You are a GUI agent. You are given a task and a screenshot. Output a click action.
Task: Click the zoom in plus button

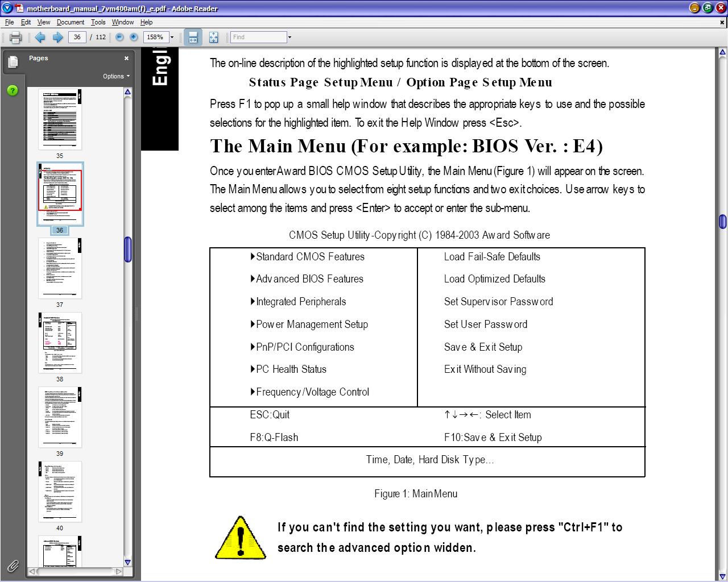click(x=134, y=37)
